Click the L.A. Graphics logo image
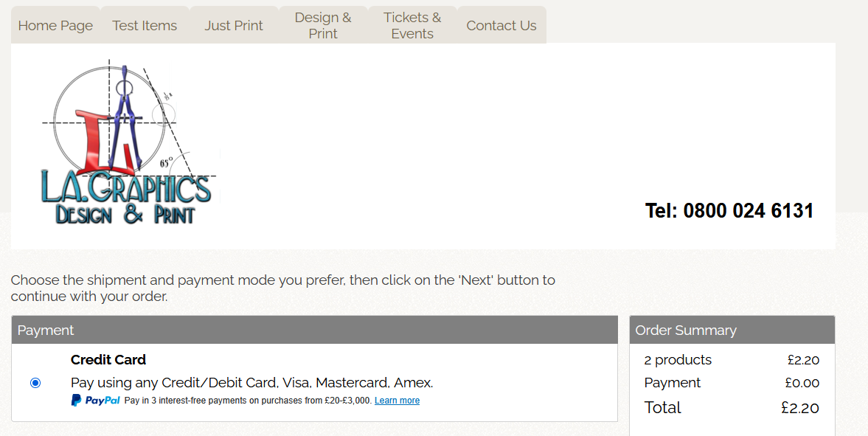Viewport: 868px width, 436px height. 127,144
